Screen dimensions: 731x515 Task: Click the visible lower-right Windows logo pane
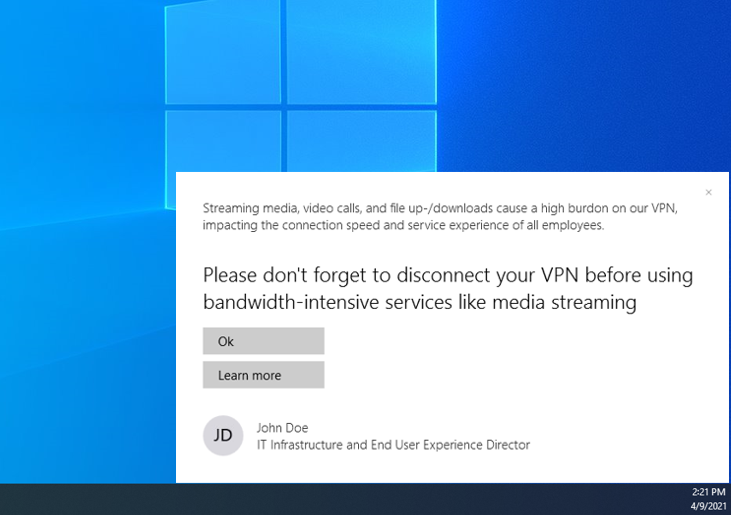coord(361,140)
